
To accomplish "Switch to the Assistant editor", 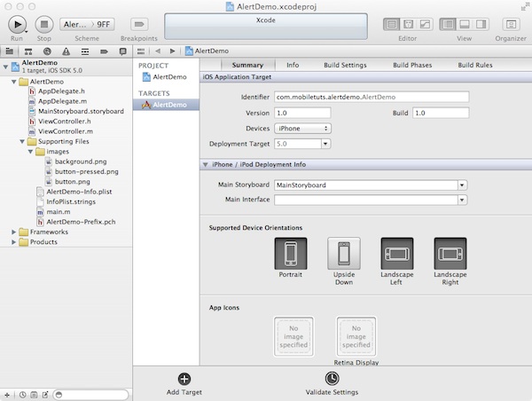I will (x=408, y=25).
